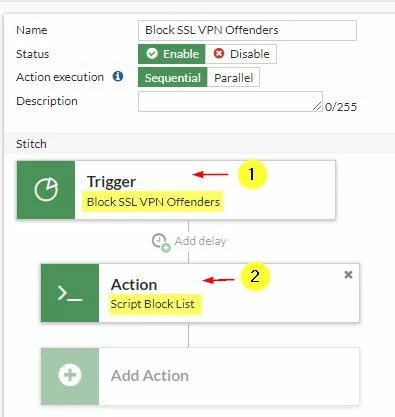This screenshot has height=417, width=395.
Task: Set Status to Enable
Action: [172, 54]
